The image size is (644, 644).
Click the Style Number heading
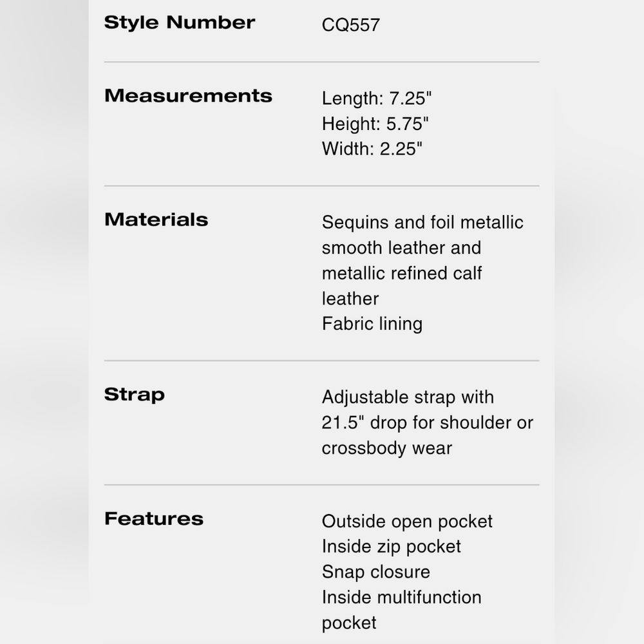point(180,22)
